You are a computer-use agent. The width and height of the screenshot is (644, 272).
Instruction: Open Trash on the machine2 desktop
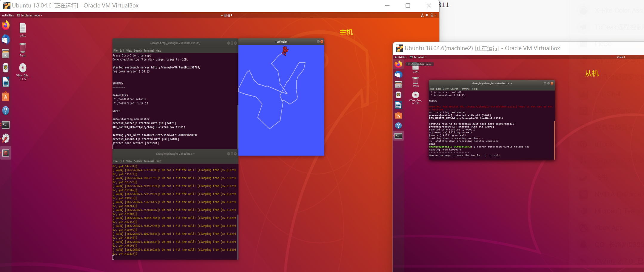tap(415, 82)
